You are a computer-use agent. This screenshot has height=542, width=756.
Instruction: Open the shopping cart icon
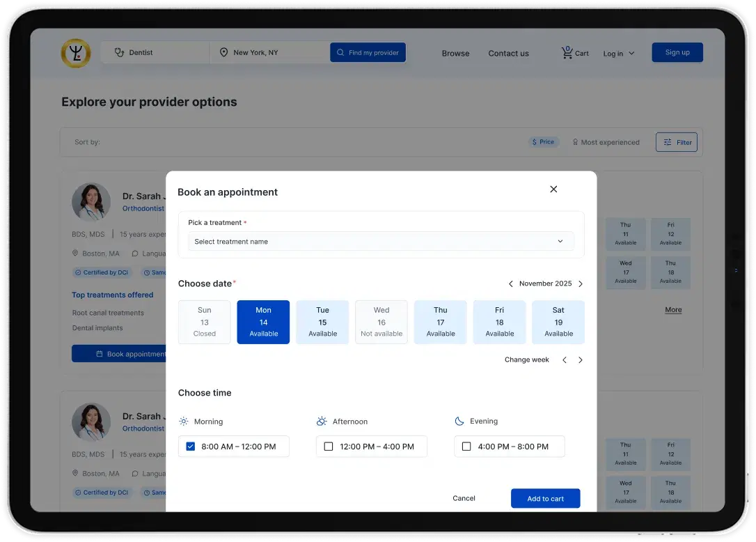pos(567,52)
